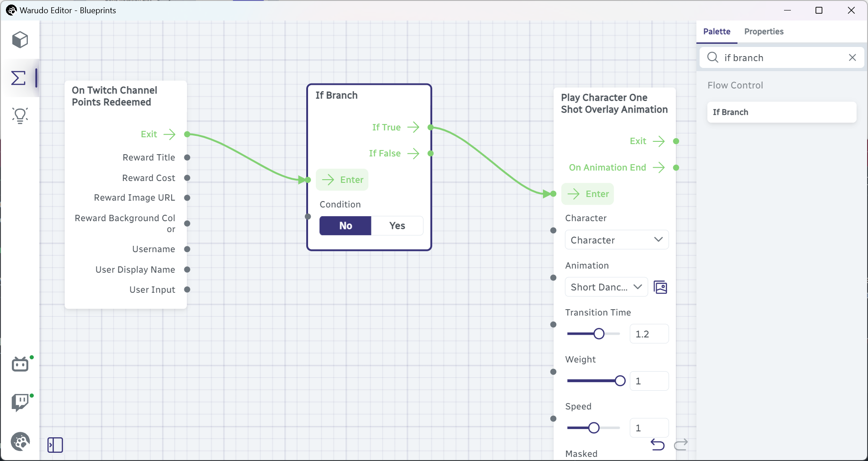Click the If True output port
Image resolution: width=868 pixels, height=461 pixels.
[x=430, y=127]
